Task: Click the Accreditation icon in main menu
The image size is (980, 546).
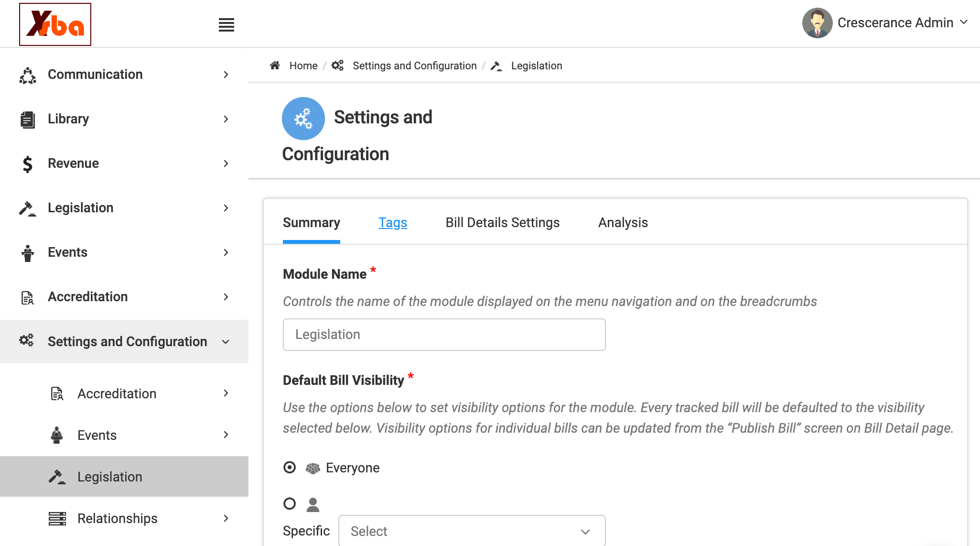Action: [x=28, y=297]
